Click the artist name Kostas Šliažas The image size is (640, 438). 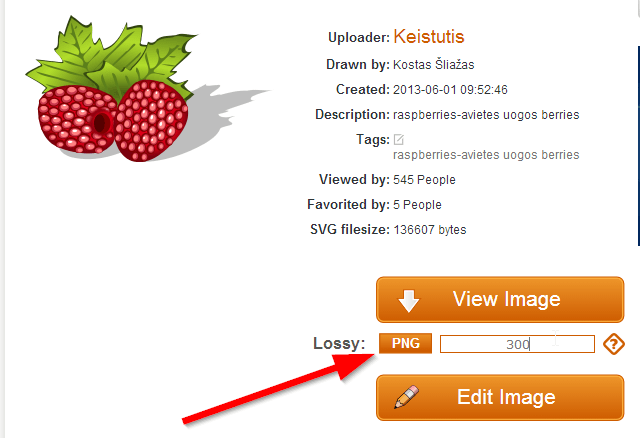click(x=433, y=64)
